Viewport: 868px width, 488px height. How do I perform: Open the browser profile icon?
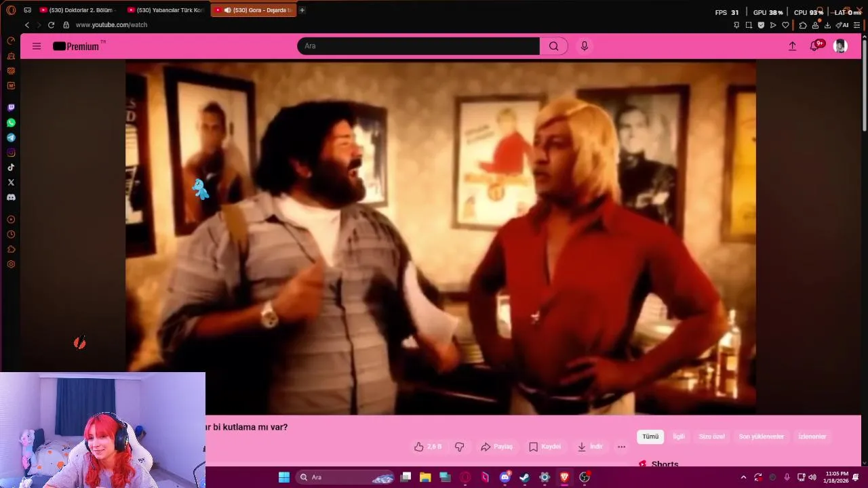click(815, 25)
